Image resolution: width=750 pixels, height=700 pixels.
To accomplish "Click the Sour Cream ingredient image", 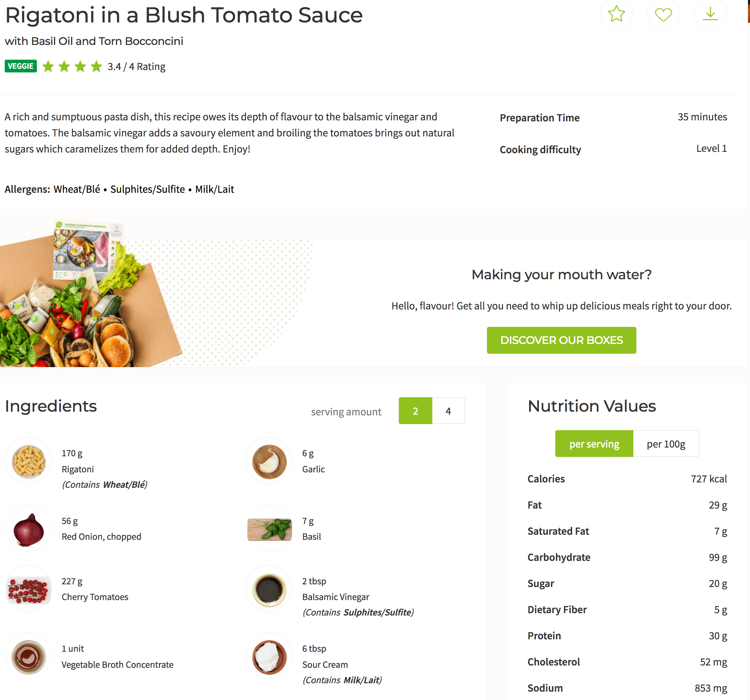I will tap(269, 657).
